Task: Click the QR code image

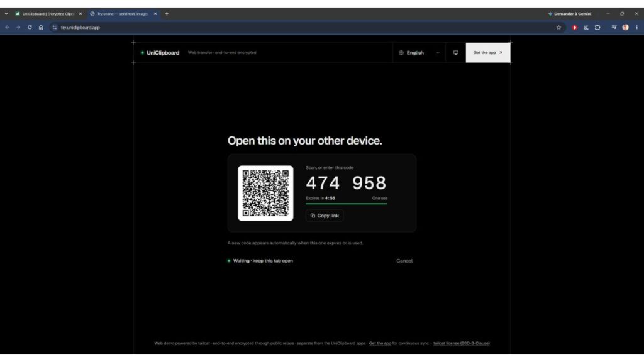Action: [265, 194]
